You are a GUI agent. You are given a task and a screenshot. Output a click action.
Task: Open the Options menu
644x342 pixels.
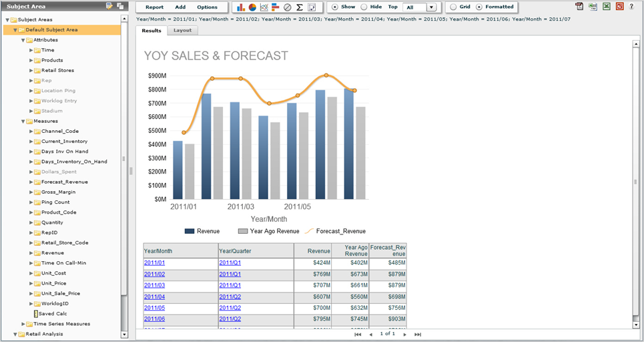click(207, 7)
